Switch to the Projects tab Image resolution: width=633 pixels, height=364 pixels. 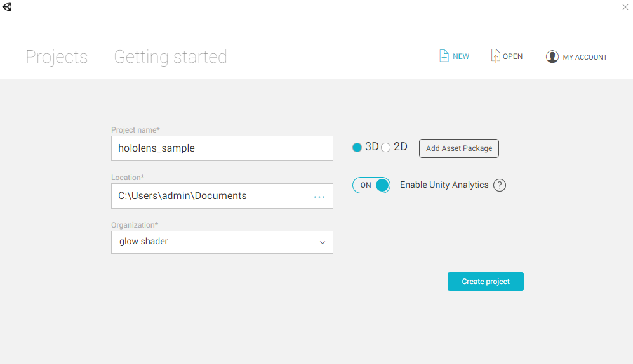[57, 57]
